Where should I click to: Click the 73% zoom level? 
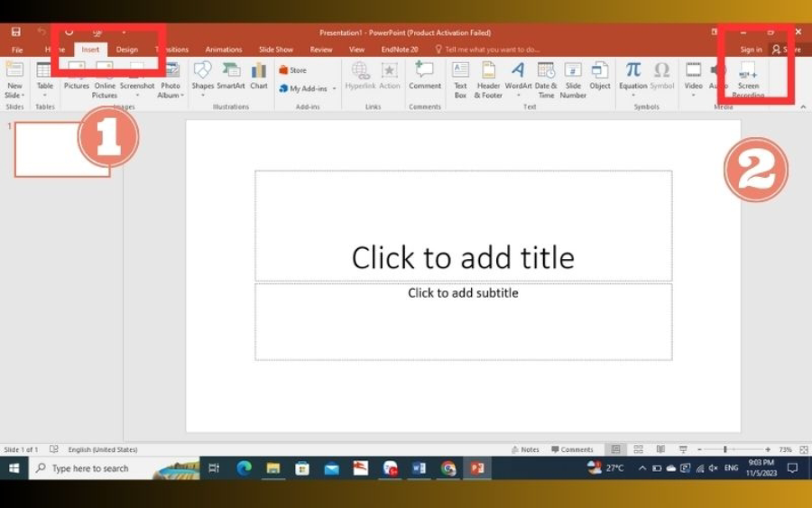click(785, 449)
